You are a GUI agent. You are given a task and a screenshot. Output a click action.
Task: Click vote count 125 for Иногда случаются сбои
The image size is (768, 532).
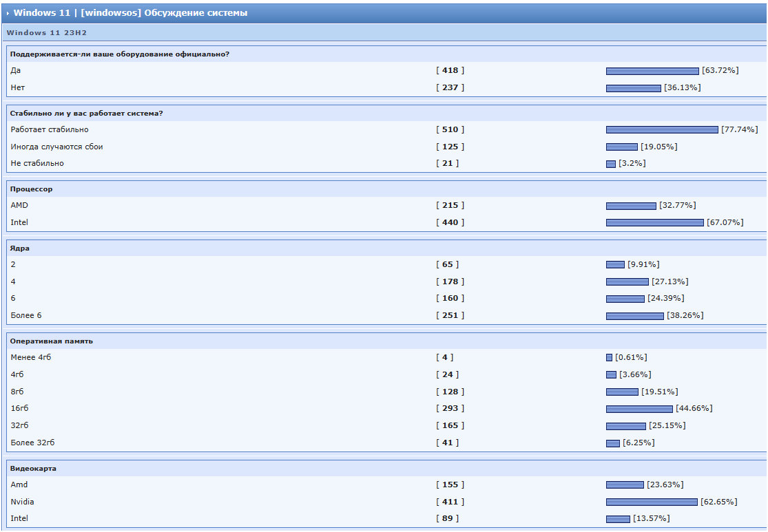coord(450,147)
